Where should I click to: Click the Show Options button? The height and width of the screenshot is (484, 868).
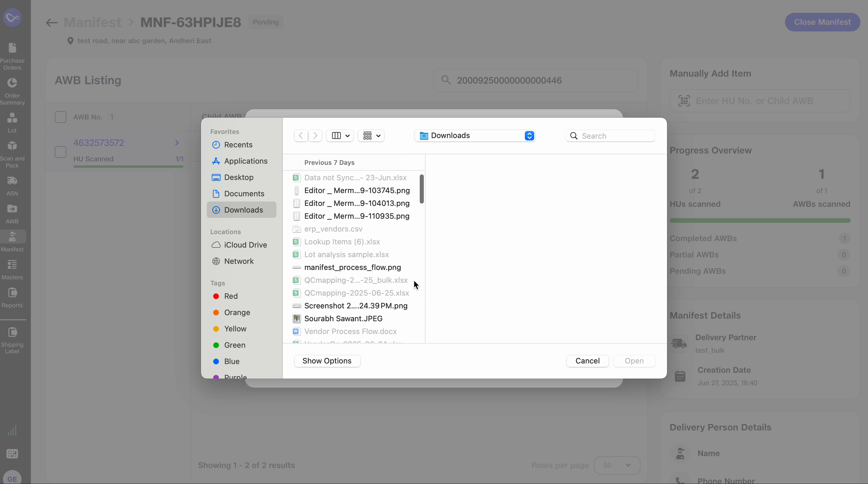327,361
